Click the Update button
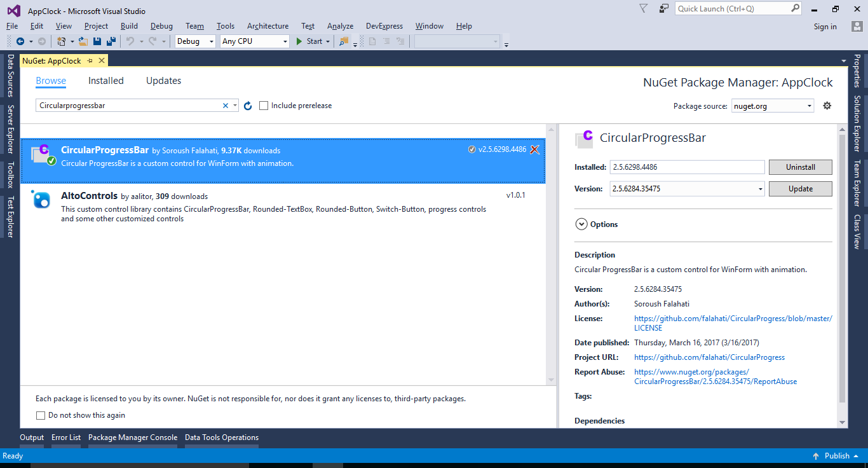The image size is (868, 468). point(801,189)
